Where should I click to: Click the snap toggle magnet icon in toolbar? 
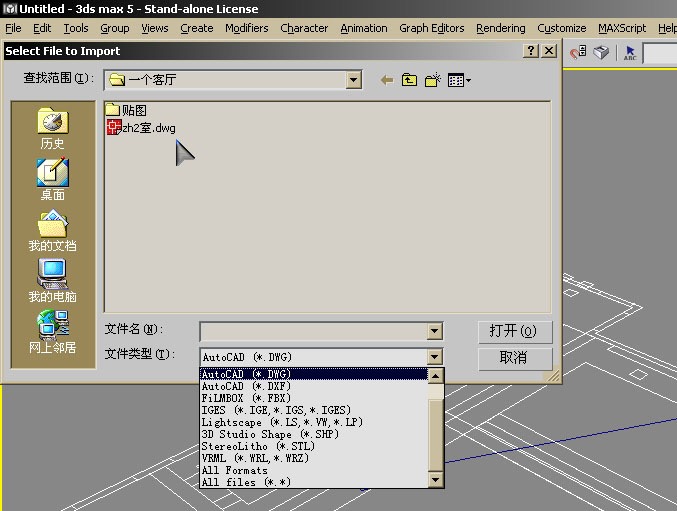[x=578, y=52]
